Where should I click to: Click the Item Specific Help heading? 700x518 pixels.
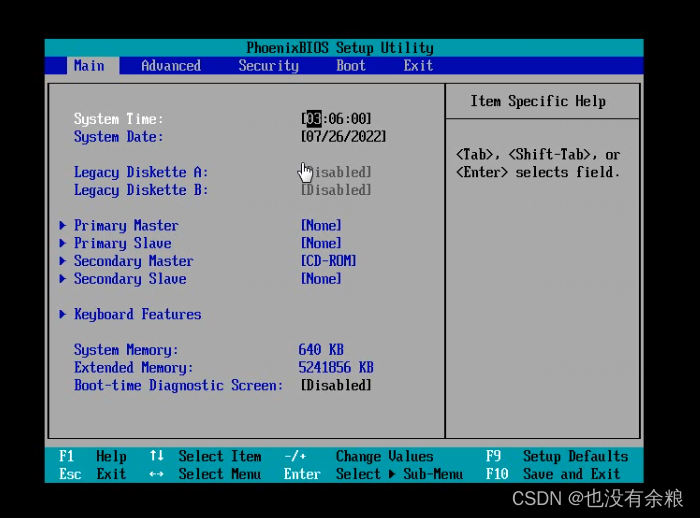[538, 101]
